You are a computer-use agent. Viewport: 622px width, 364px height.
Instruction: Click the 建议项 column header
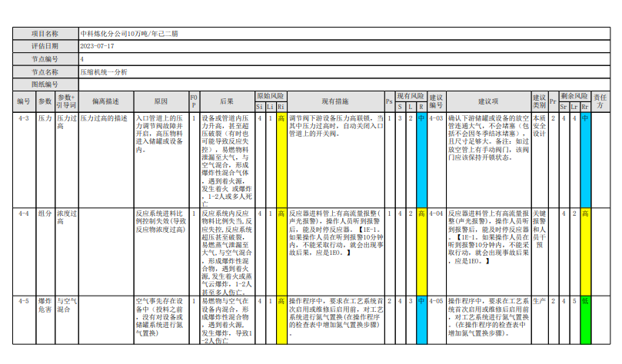488,101
